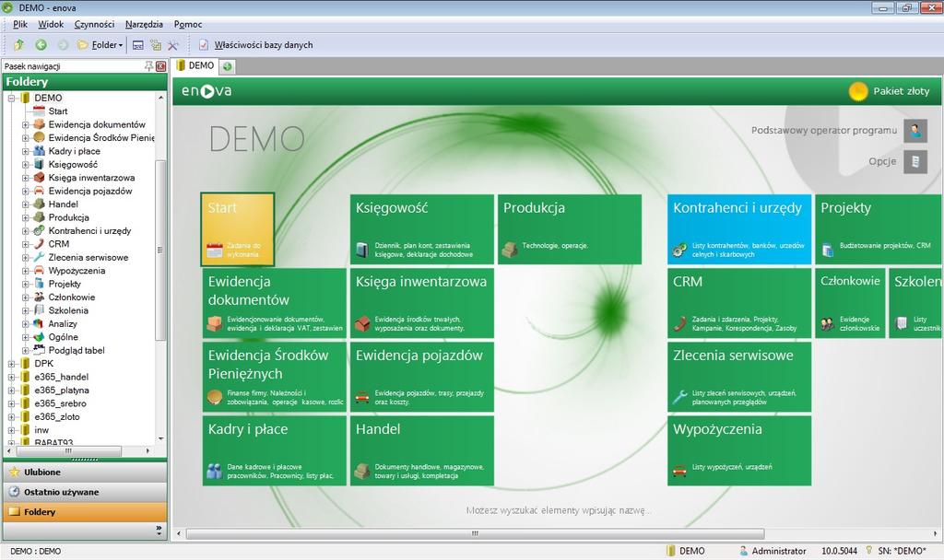Open the Ewidencja dokumentów tile
The width and height of the screenshot is (944, 560).
(274, 303)
